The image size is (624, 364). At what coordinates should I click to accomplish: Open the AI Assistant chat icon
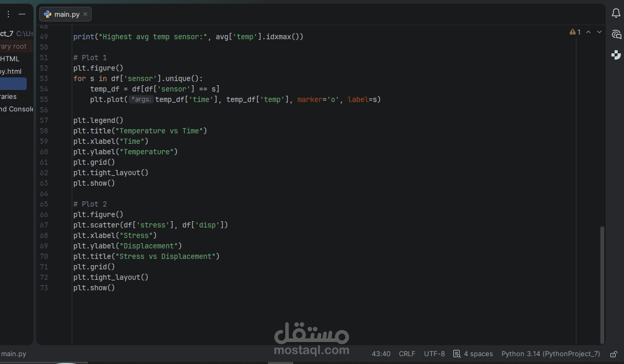click(x=616, y=34)
